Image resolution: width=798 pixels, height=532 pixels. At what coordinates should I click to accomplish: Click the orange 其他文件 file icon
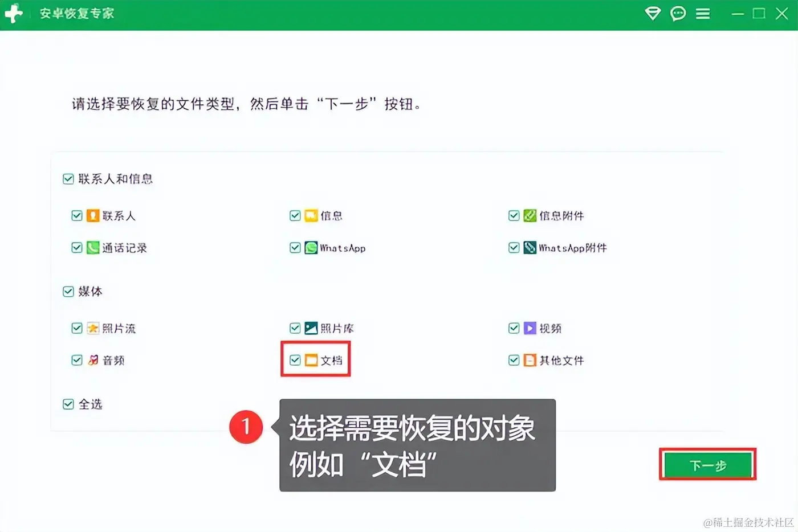530,360
